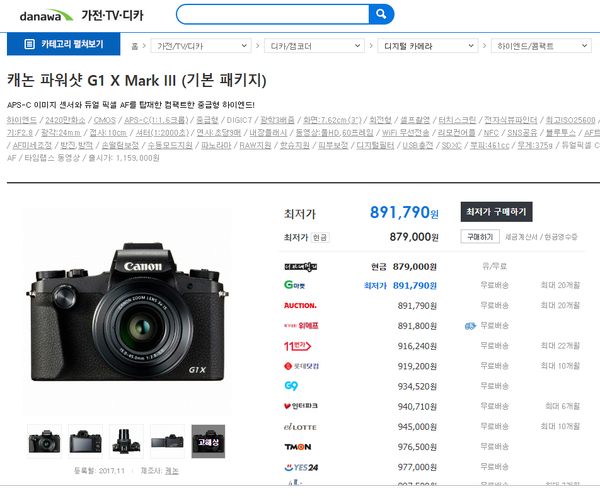Click the 전자식뷰파인더 spec link
This screenshot has width=600, height=496.
[511, 120]
